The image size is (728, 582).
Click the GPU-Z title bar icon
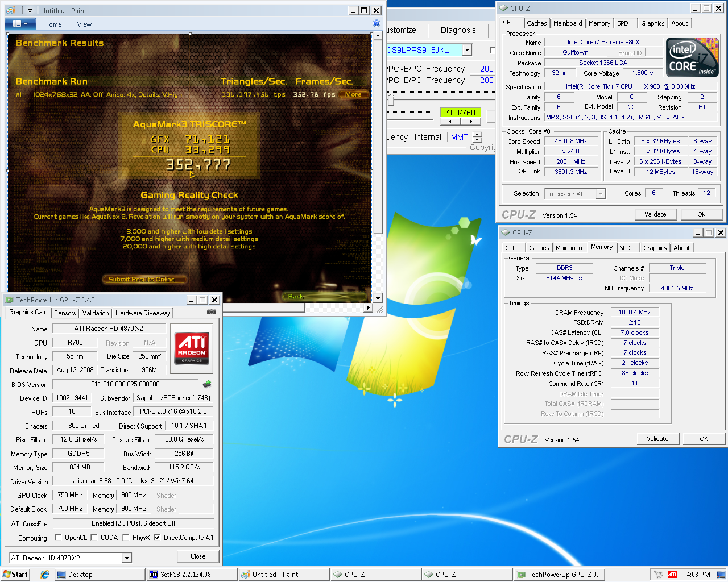pos(9,300)
